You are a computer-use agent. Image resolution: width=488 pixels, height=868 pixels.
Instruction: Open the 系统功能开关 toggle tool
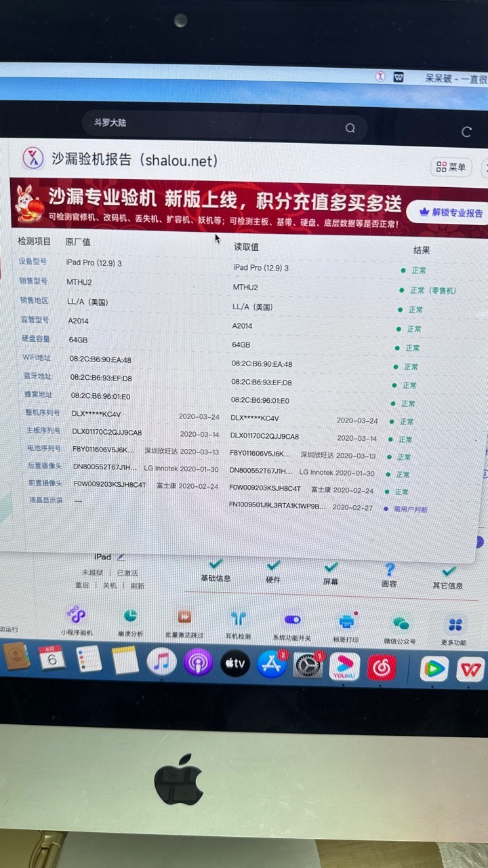coord(293,619)
